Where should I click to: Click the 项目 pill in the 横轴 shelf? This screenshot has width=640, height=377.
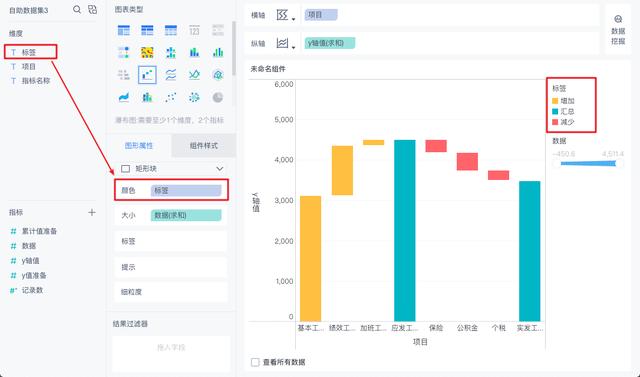click(320, 15)
